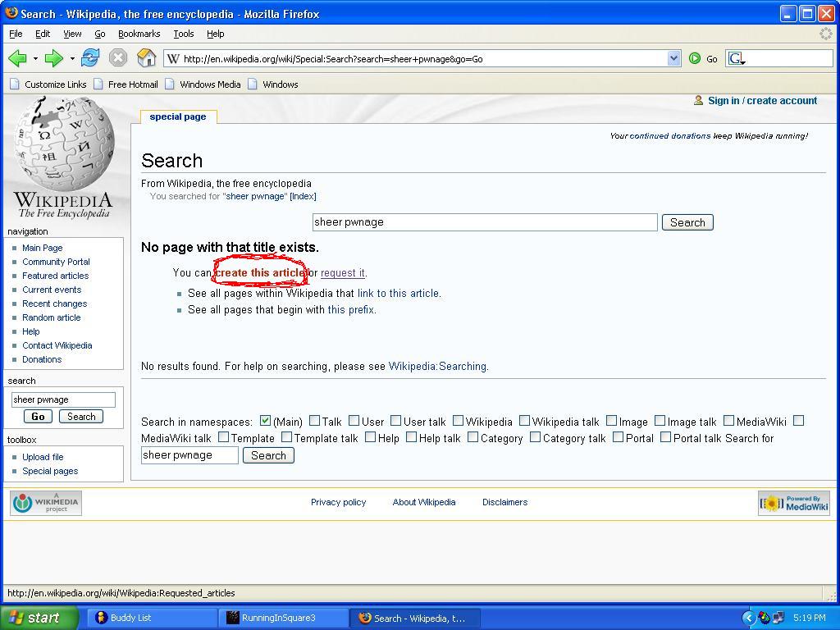
Task: Click the Wikimedia project badge
Action: (x=46, y=503)
